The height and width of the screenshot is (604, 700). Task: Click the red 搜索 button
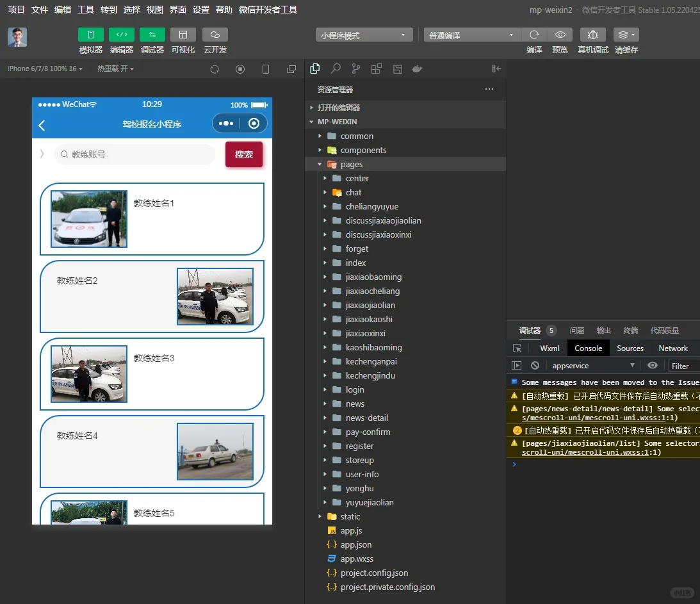click(x=244, y=154)
